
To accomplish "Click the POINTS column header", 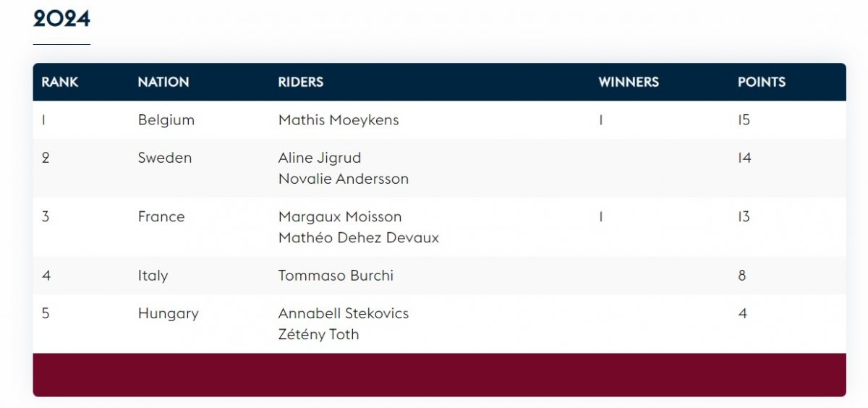I will 761,82.
